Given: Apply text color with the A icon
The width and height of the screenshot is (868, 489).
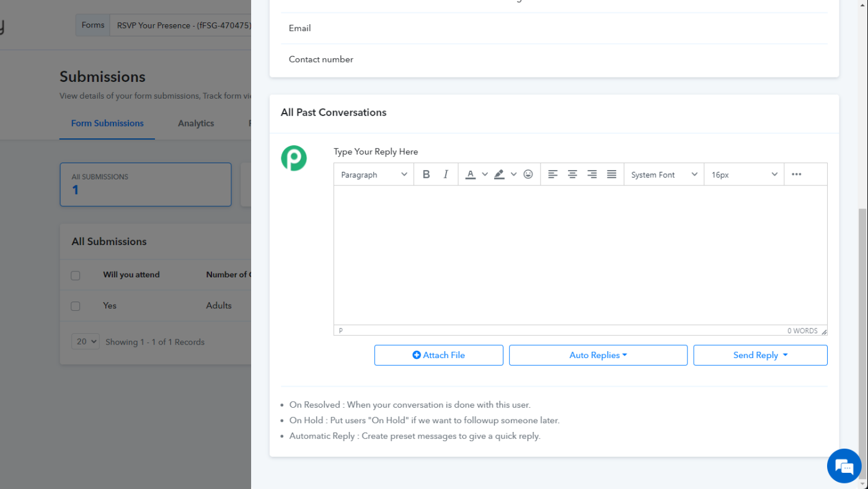Looking at the screenshot, I should [471, 174].
